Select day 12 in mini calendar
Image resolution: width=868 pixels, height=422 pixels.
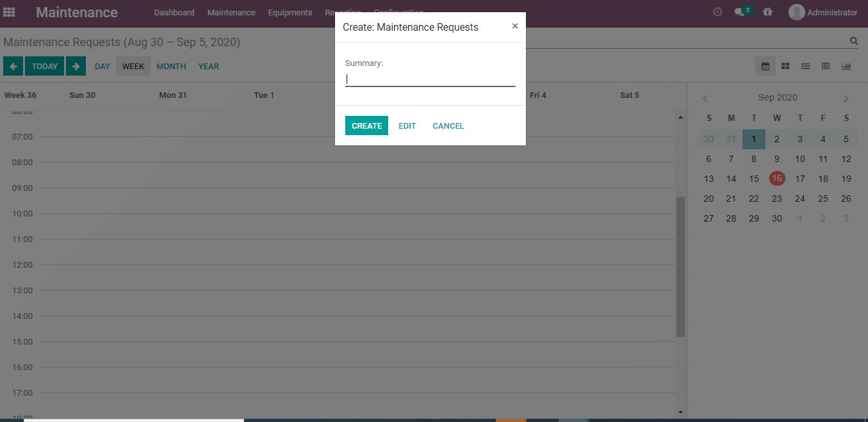[846, 159]
